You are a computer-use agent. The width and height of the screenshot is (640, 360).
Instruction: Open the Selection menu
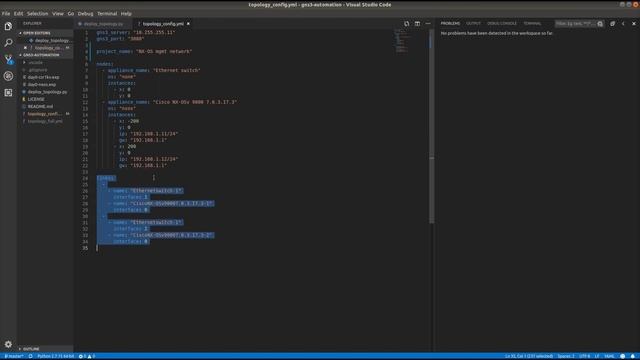point(38,13)
